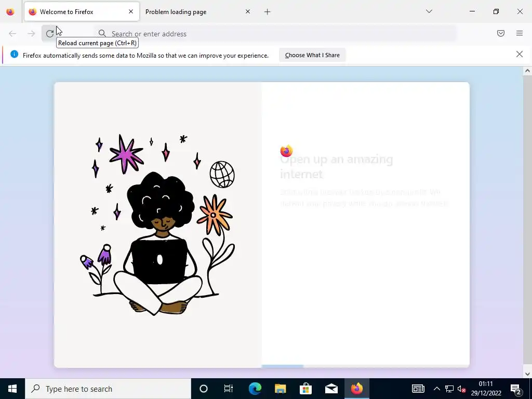Click the Type here to search box
The width and height of the screenshot is (532, 399).
[x=108, y=389]
